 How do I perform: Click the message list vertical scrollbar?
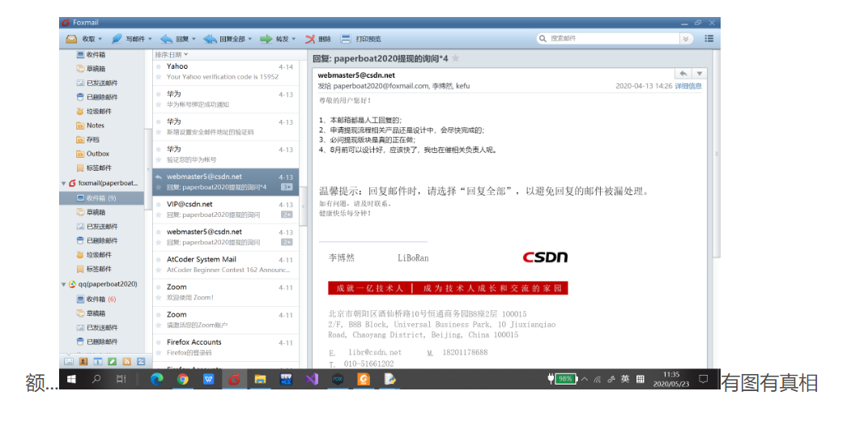coord(303,206)
